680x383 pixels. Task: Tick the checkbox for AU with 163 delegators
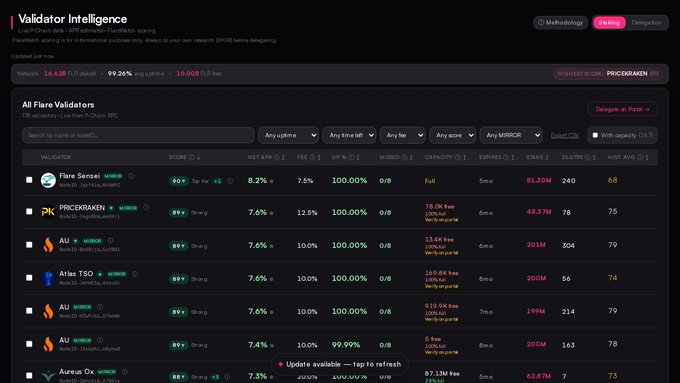pos(29,344)
